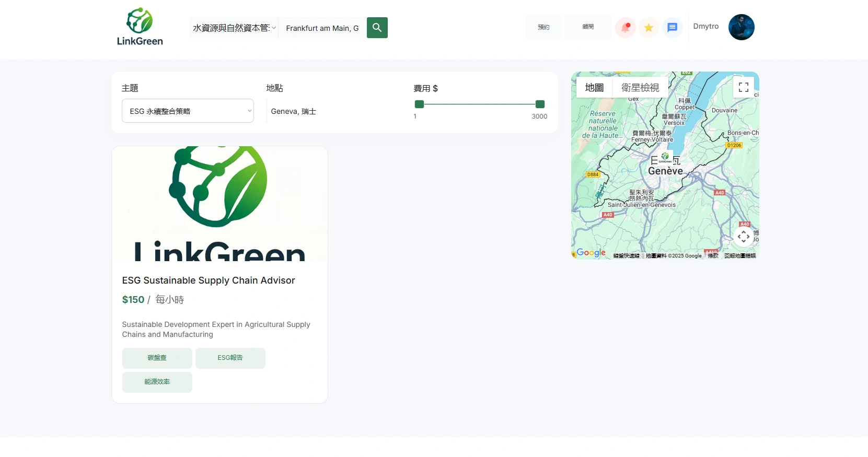Click the 3000 maximum price value
This screenshot has height=457, width=868.
click(x=539, y=116)
